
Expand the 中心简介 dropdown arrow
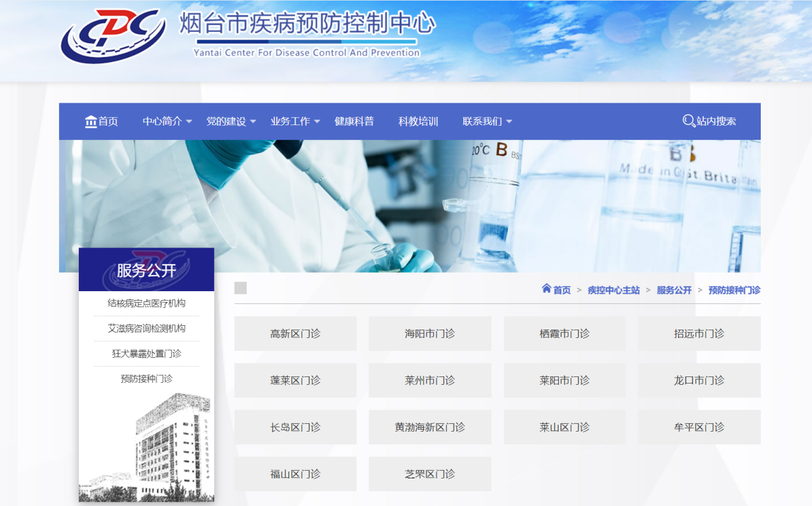tap(189, 122)
